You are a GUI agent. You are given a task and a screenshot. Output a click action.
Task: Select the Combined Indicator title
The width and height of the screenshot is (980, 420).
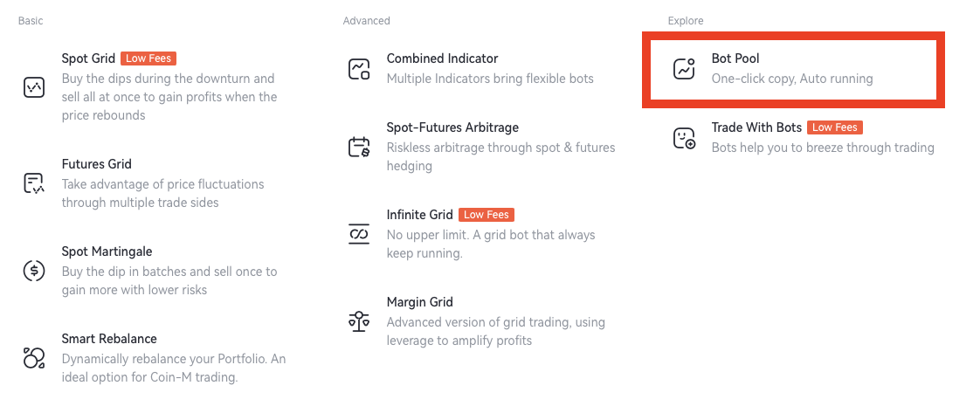442,59
